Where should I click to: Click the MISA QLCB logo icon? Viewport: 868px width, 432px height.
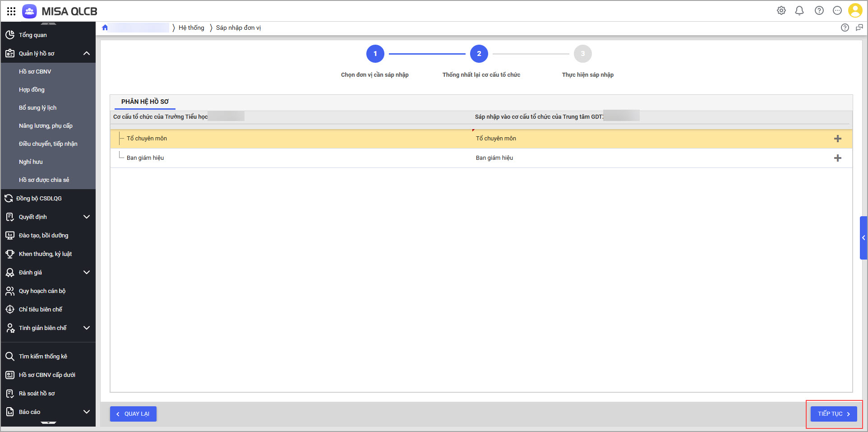[x=29, y=11]
